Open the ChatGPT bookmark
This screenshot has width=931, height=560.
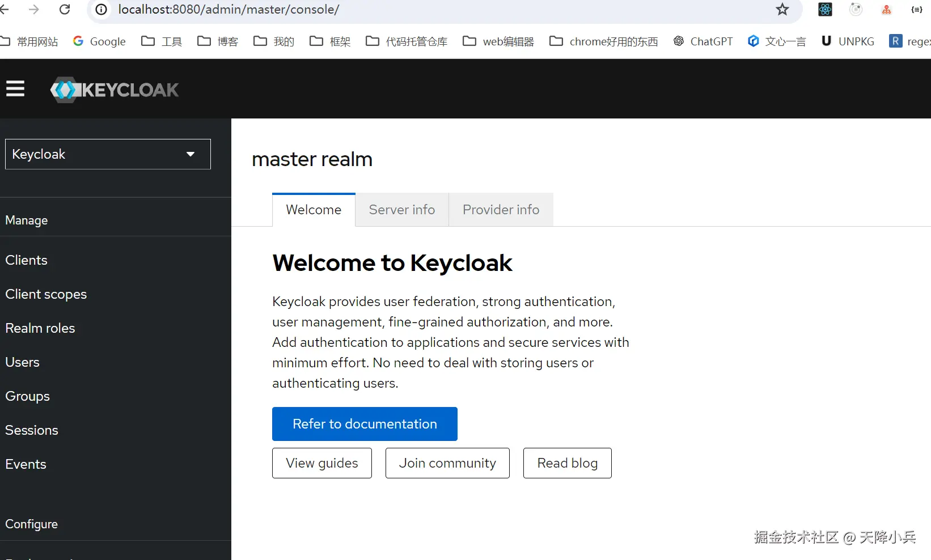703,41
